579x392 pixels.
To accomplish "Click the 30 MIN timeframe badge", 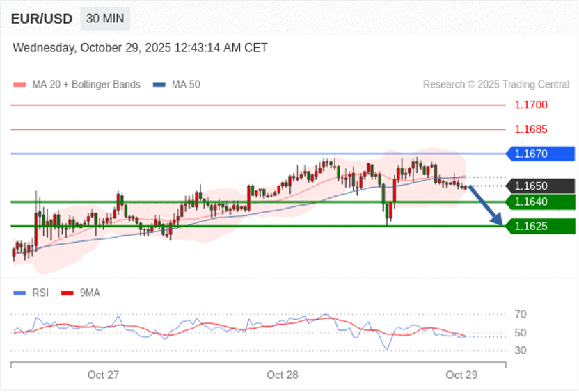I will coord(105,19).
